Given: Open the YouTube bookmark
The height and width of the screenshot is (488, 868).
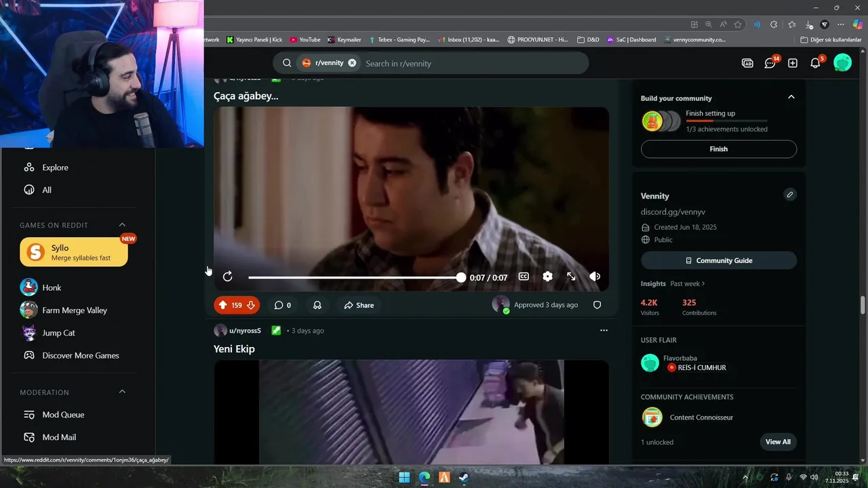Looking at the screenshot, I should (304, 40).
